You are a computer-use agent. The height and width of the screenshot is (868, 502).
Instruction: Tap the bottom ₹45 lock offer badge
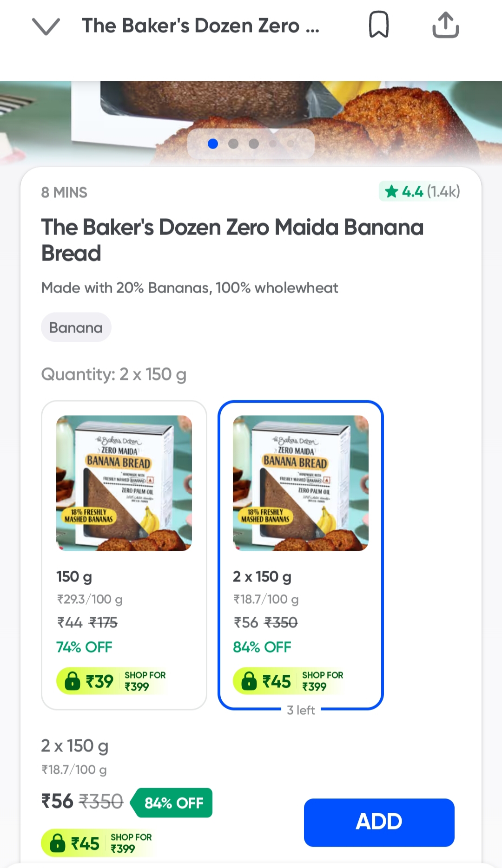point(98,843)
